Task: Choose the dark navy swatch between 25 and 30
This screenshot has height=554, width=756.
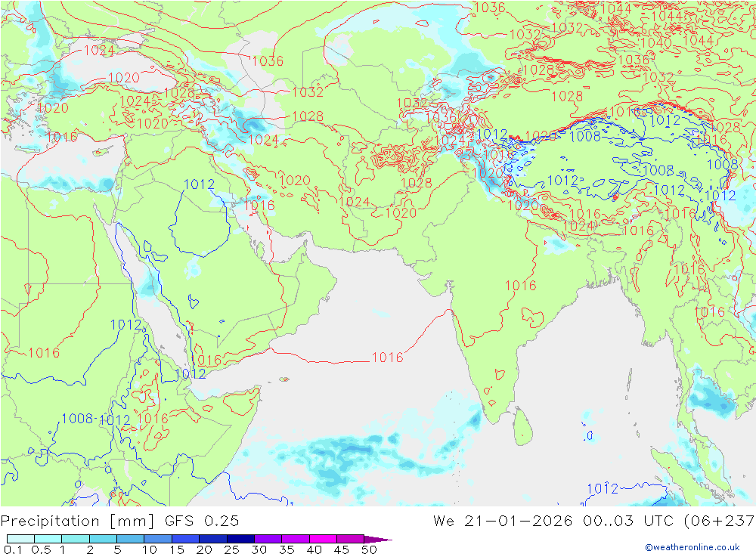Action: [240, 539]
